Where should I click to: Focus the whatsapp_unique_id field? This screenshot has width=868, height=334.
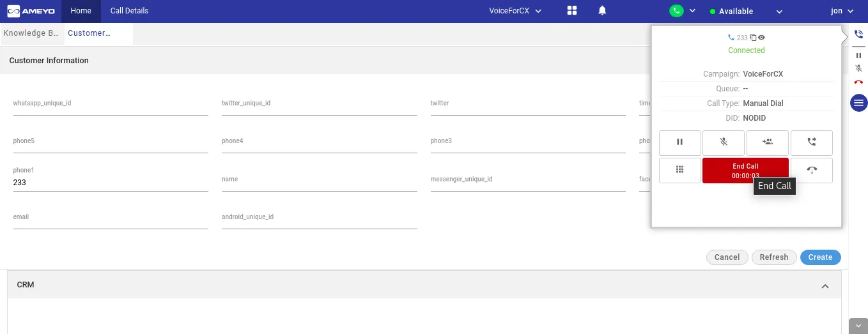[111, 106]
